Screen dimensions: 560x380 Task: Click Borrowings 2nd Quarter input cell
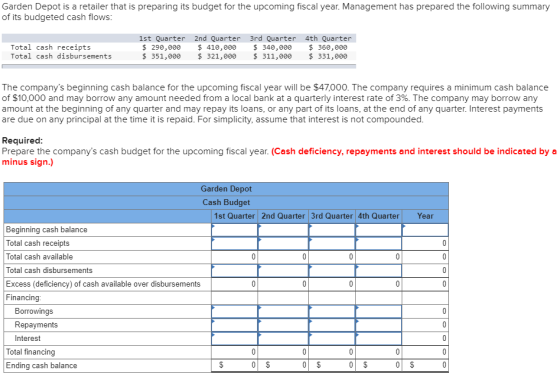(x=283, y=311)
